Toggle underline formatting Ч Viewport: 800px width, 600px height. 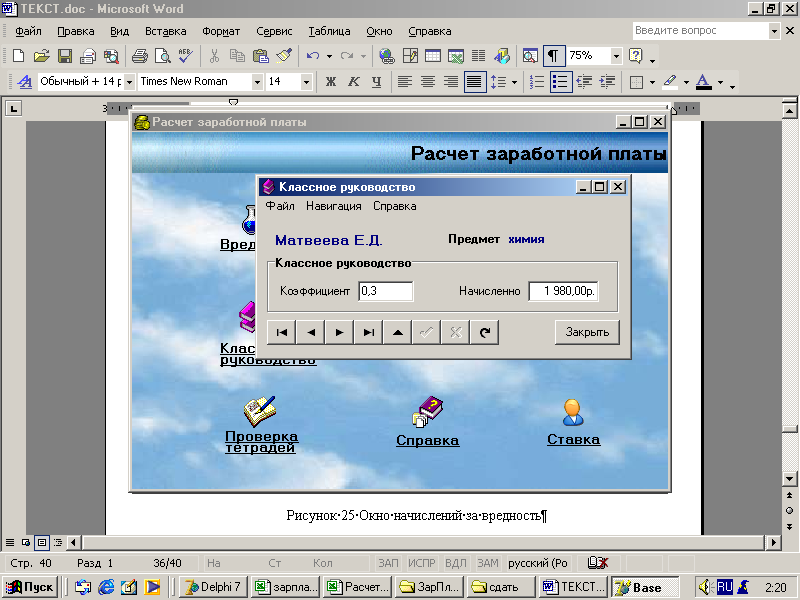pos(377,82)
